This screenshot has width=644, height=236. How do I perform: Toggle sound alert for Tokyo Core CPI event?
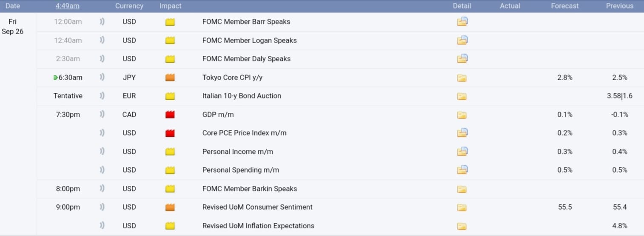102,78
